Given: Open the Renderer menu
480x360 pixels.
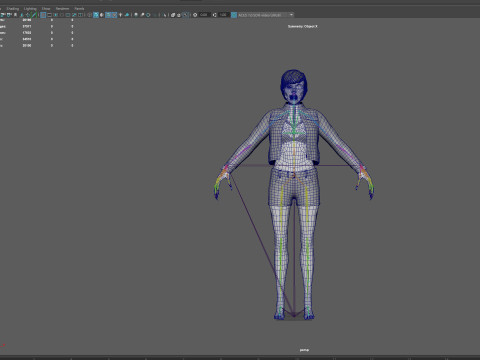Looking at the screenshot, I should click(62, 8).
